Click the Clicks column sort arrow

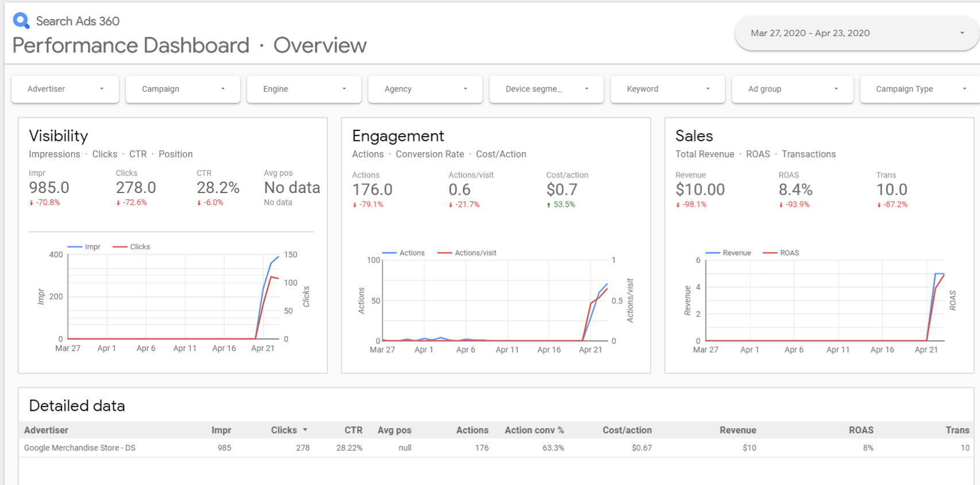tap(305, 430)
